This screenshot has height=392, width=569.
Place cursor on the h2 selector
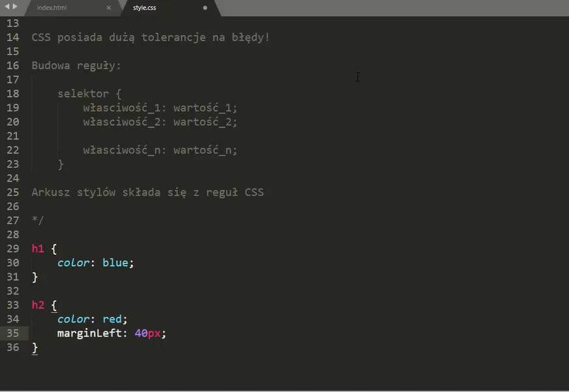(x=38, y=305)
